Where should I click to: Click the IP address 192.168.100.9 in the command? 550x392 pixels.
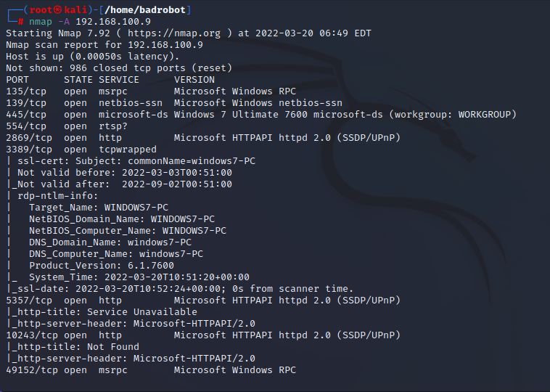113,22
